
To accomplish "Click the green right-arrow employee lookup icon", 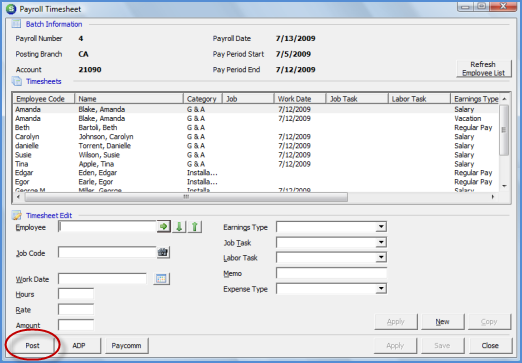I will (x=163, y=227).
